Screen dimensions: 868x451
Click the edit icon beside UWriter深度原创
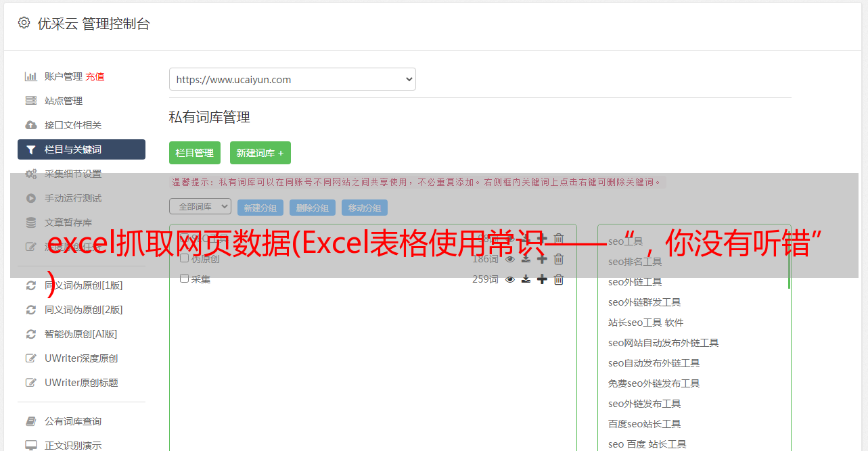coord(30,358)
